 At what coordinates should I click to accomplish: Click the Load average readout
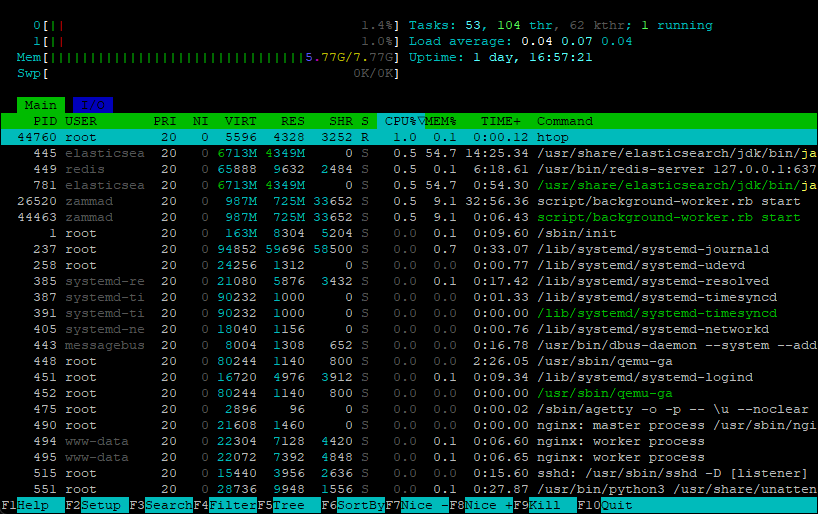pos(520,41)
